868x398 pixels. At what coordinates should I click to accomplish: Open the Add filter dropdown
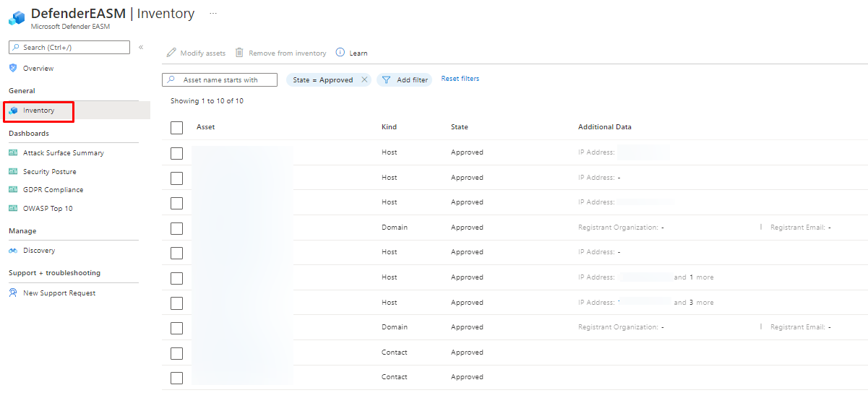pos(405,80)
